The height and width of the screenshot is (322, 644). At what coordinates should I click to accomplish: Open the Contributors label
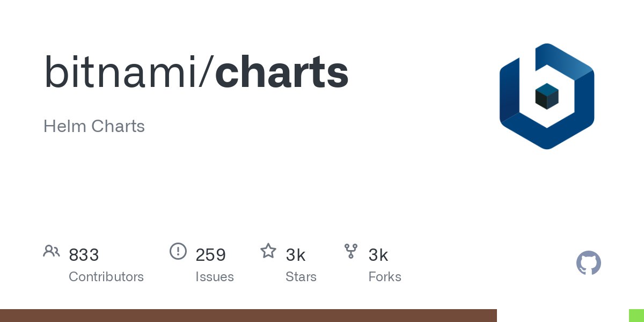coord(106,277)
